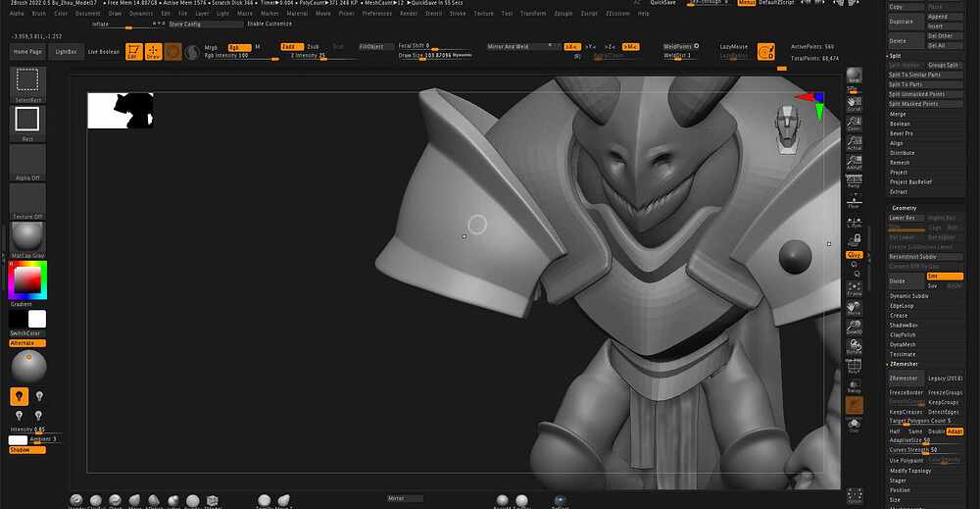The width and height of the screenshot is (980, 509).
Task: Toggle the Zadd mode button
Action: [291, 47]
